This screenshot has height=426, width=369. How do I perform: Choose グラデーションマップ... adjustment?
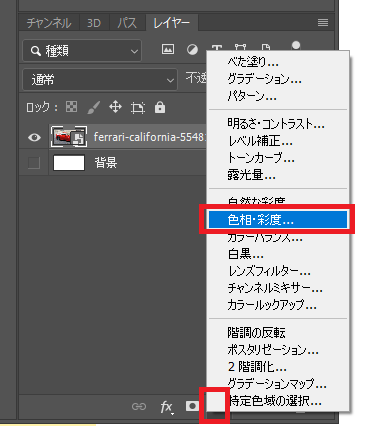(278, 384)
